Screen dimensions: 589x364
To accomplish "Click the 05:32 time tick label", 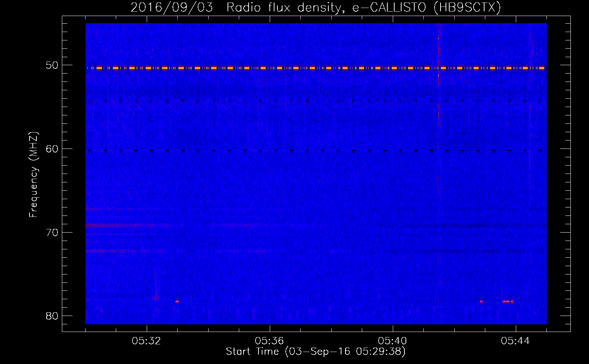I will pos(146,341).
